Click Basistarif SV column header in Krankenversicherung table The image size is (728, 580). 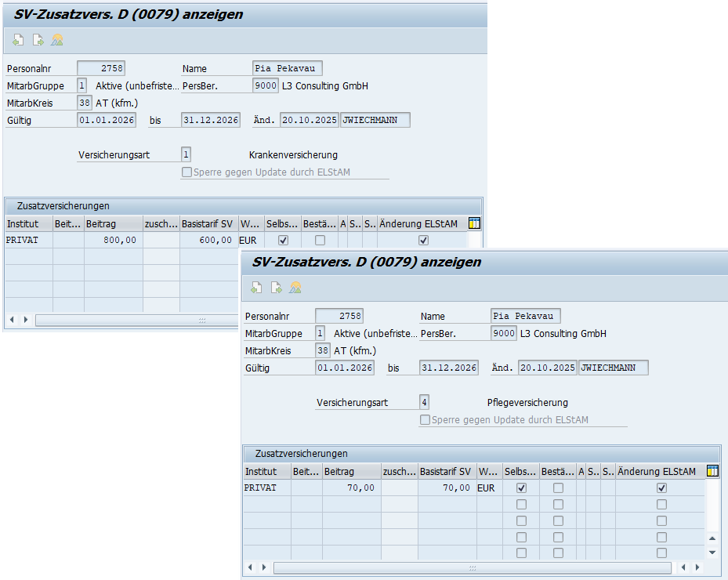(x=208, y=224)
